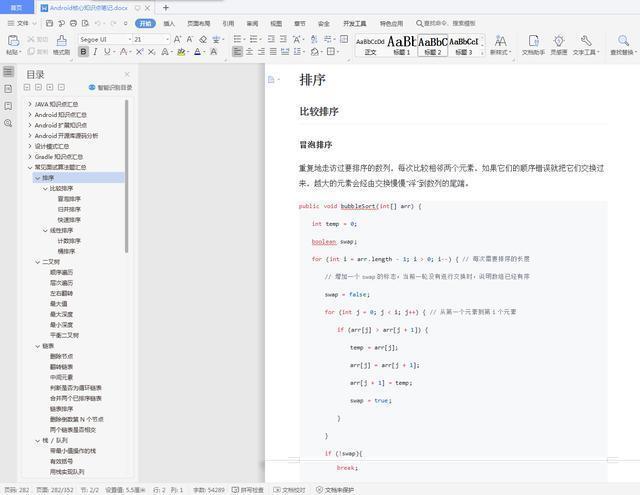Switch to the 页面布局 ribbon tab
Image resolution: width=640 pixels, height=495 pixels.
[199, 23]
